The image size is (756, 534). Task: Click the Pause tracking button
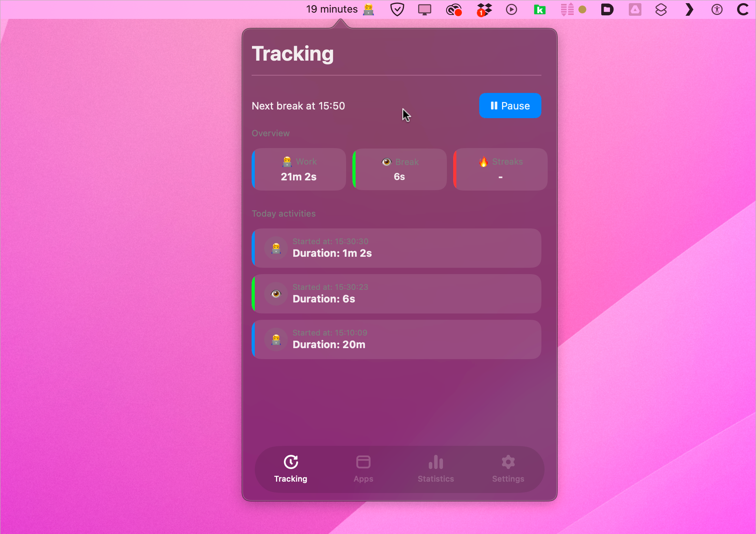tap(510, 106)
